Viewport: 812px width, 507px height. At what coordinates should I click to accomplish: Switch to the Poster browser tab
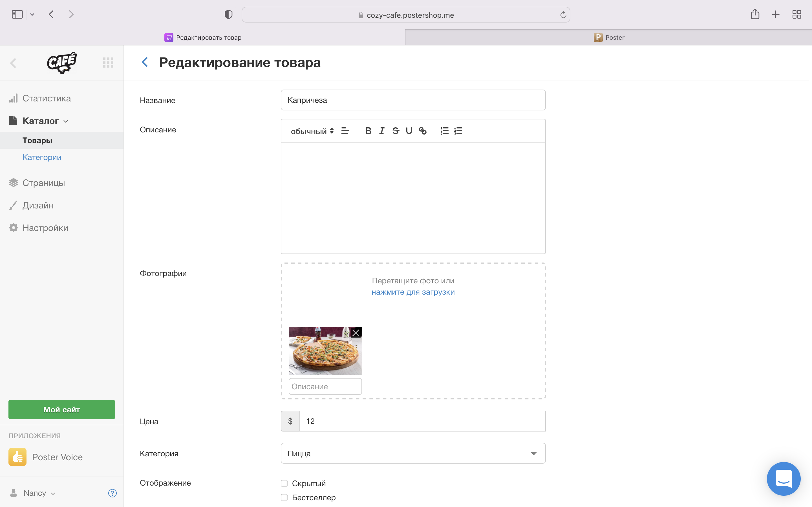608,37
